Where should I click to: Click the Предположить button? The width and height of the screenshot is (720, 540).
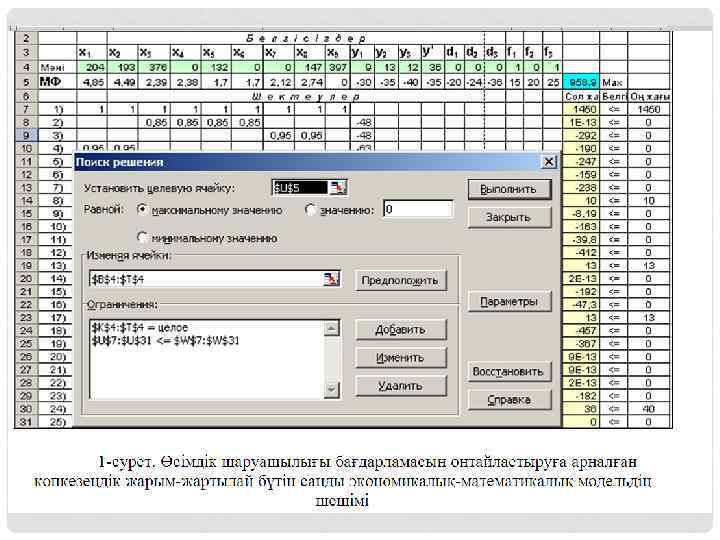pyautogui.click(x=400, y=280)
